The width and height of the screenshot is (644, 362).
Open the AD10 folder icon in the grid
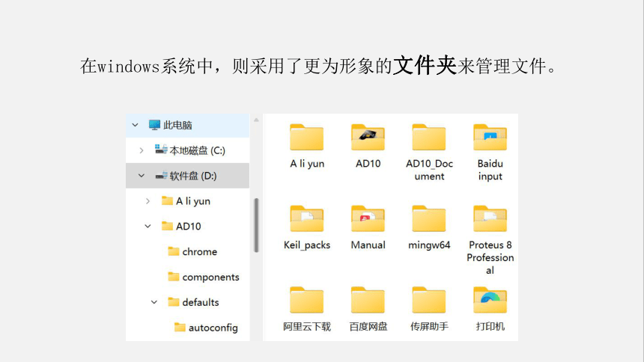[368, 137]
